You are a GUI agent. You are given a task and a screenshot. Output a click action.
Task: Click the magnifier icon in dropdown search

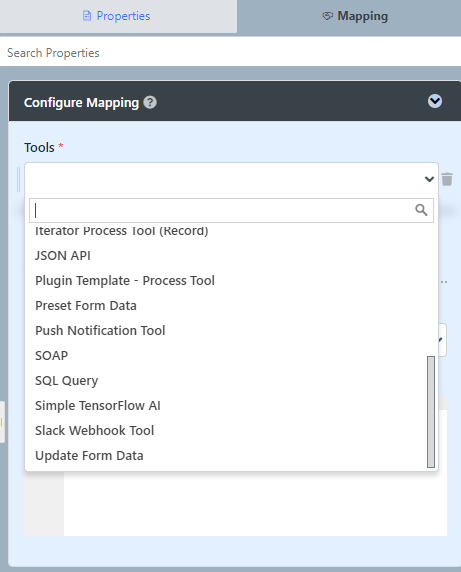coord(421,210)
